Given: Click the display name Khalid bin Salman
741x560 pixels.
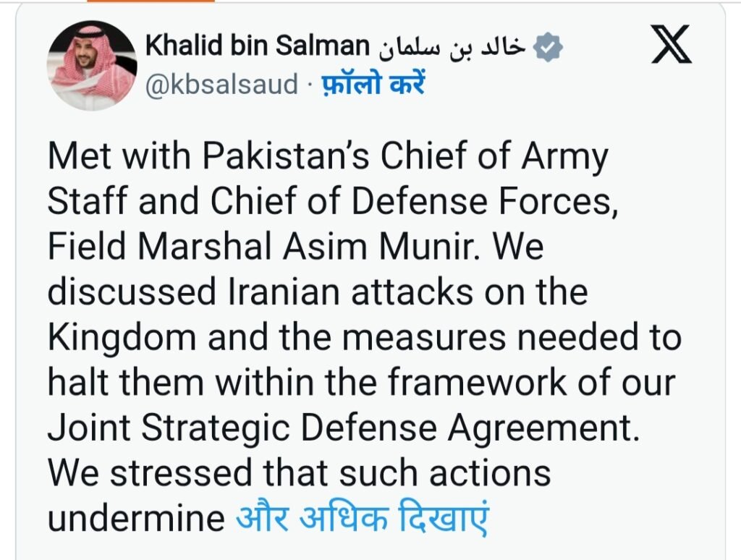Looking at the screenshot, I should coord(258,48).
